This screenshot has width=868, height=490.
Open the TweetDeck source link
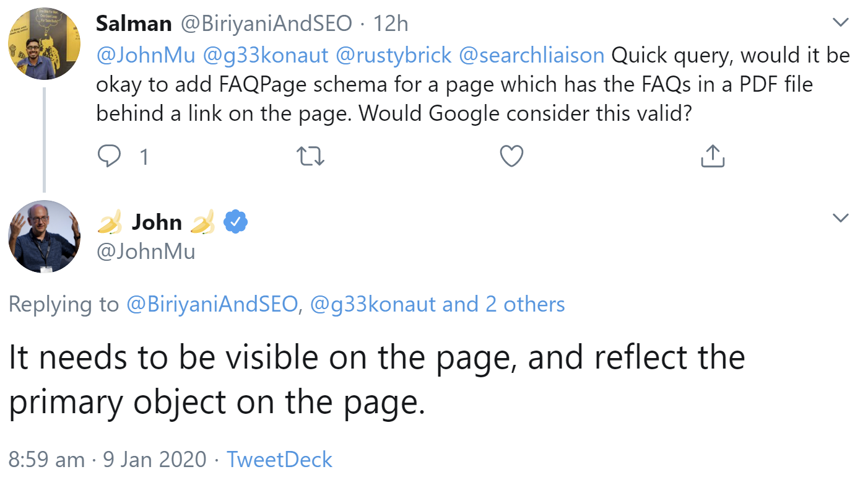pyautogui.click(x=279, y=459)
